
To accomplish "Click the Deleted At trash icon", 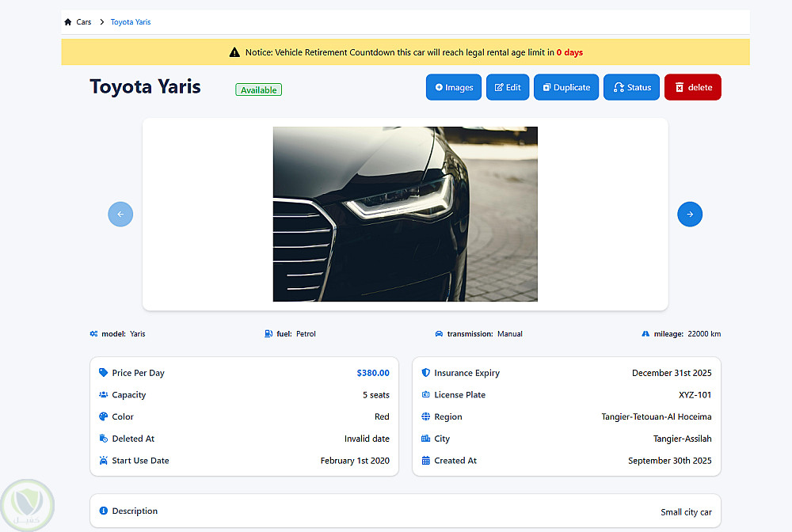I will click(104, 438).
